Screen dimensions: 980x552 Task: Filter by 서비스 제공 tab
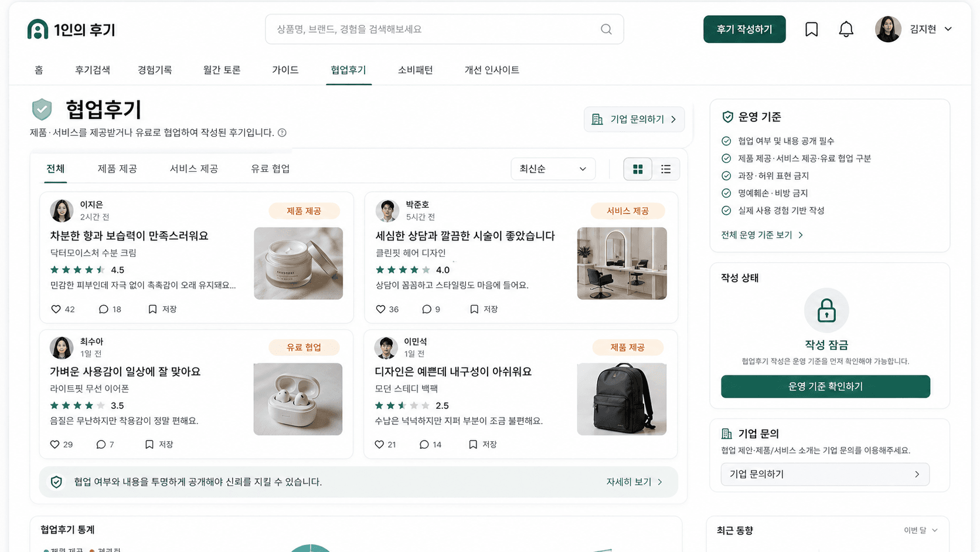(194, 169)
